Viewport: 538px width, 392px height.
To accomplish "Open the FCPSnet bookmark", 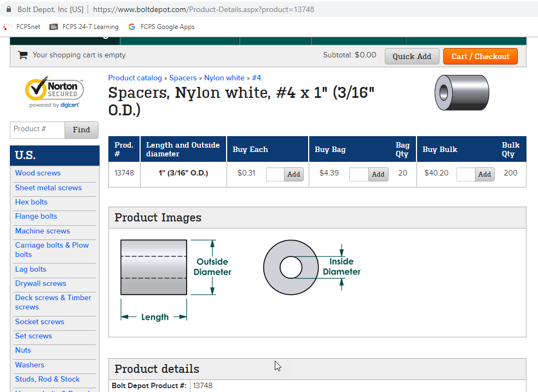I will [x=21, y=27].
